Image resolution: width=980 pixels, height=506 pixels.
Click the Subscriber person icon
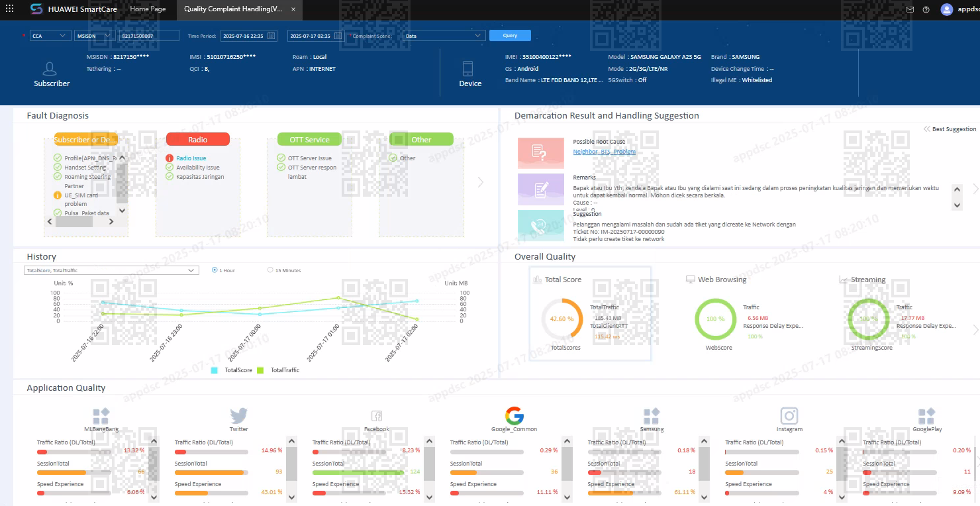49,68
